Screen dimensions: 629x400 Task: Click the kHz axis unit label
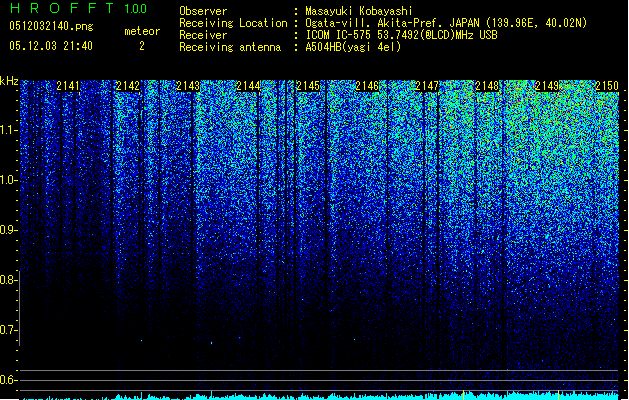[x=9, y=81]
